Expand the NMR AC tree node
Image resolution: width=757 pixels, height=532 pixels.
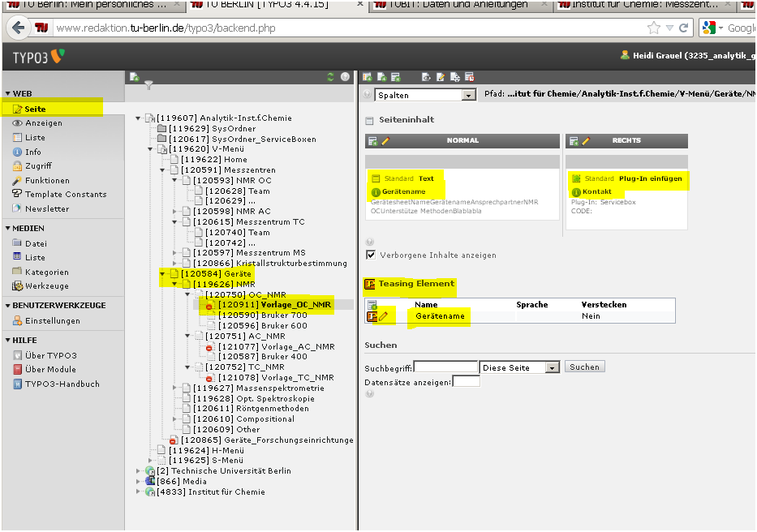174,211
